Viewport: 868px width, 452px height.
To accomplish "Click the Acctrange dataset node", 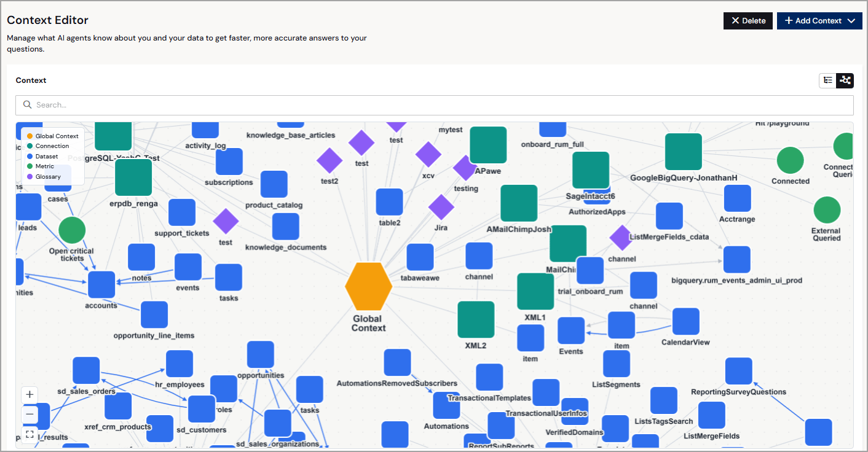I will [738, 198].
